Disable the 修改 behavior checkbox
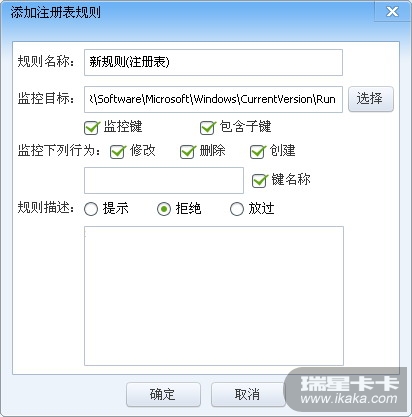 pyautogui.click(x=117, y=151)
